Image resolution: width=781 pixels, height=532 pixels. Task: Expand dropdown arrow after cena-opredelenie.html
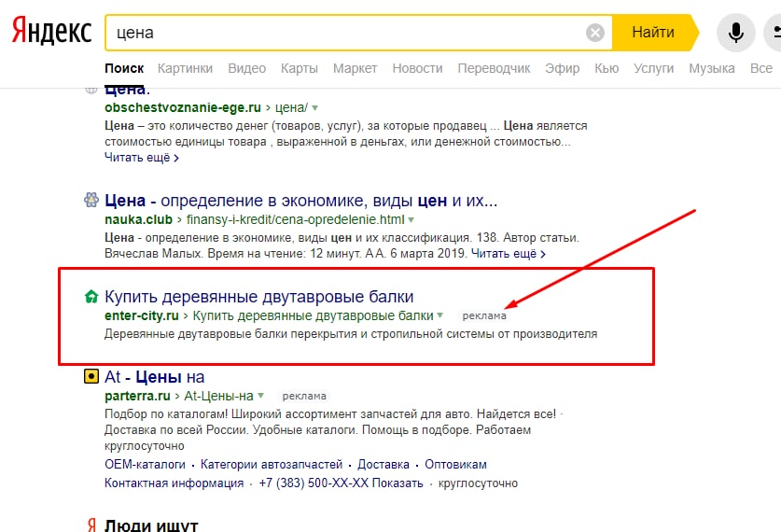(411, 219)
